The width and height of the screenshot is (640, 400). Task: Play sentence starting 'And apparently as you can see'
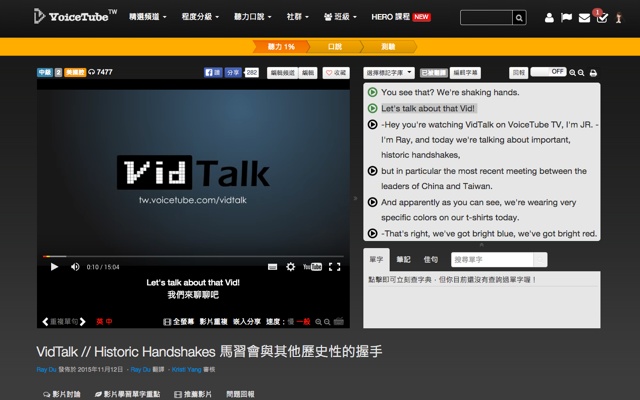click(372, 202)
